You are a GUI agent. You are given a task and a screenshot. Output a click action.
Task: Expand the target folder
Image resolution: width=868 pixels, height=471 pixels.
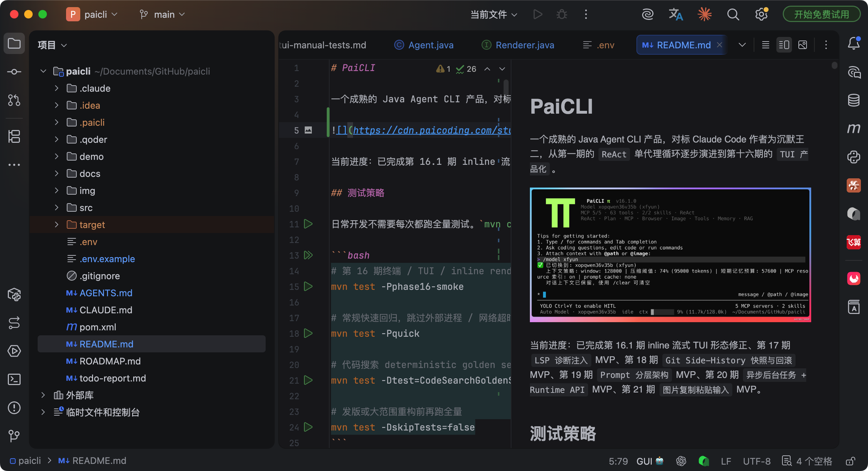pos(56,224)
